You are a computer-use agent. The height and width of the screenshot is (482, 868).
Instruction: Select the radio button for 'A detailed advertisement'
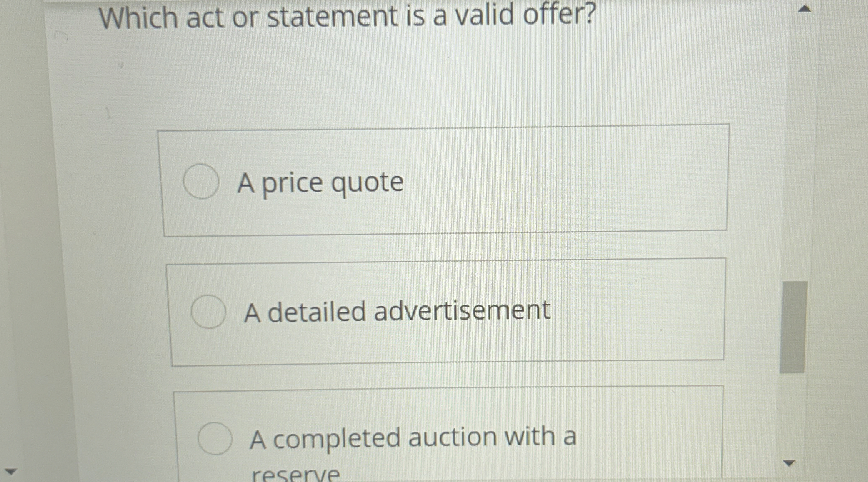pos(209,311)
